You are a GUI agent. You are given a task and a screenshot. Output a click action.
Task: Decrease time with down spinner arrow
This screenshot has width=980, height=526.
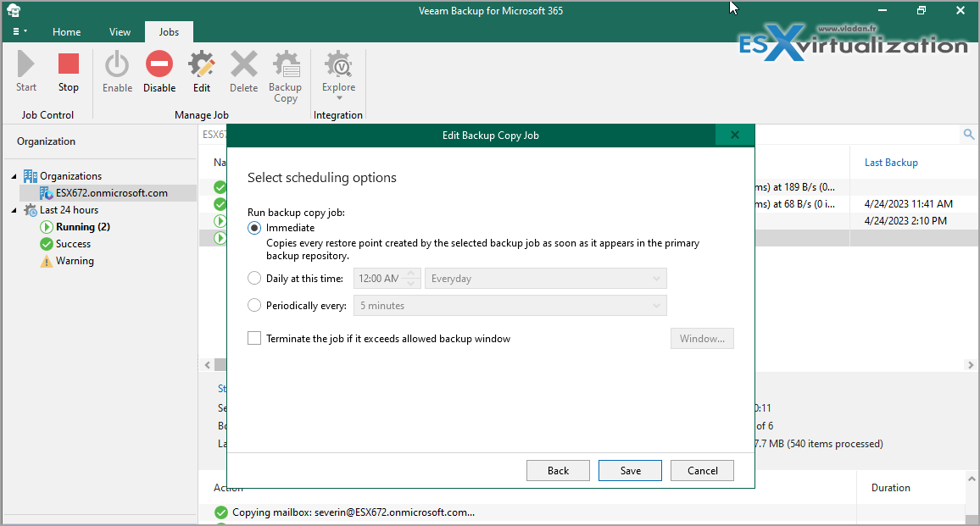tap(411, 283)
